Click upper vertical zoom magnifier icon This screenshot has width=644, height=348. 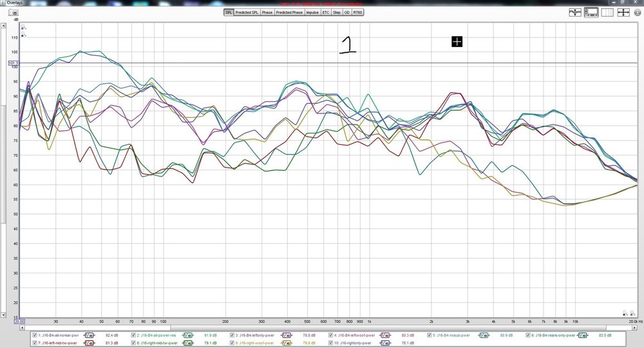click(24, 28)
